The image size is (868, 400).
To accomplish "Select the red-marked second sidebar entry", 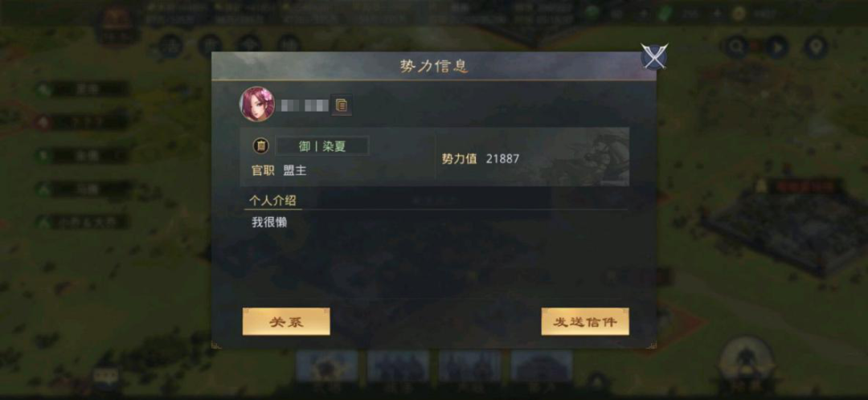I will pos(81,122).
